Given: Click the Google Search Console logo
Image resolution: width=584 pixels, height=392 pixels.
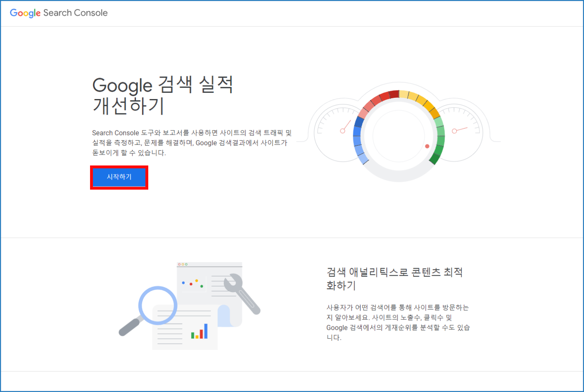Looking at the screenshot, I should pos(59,13).
